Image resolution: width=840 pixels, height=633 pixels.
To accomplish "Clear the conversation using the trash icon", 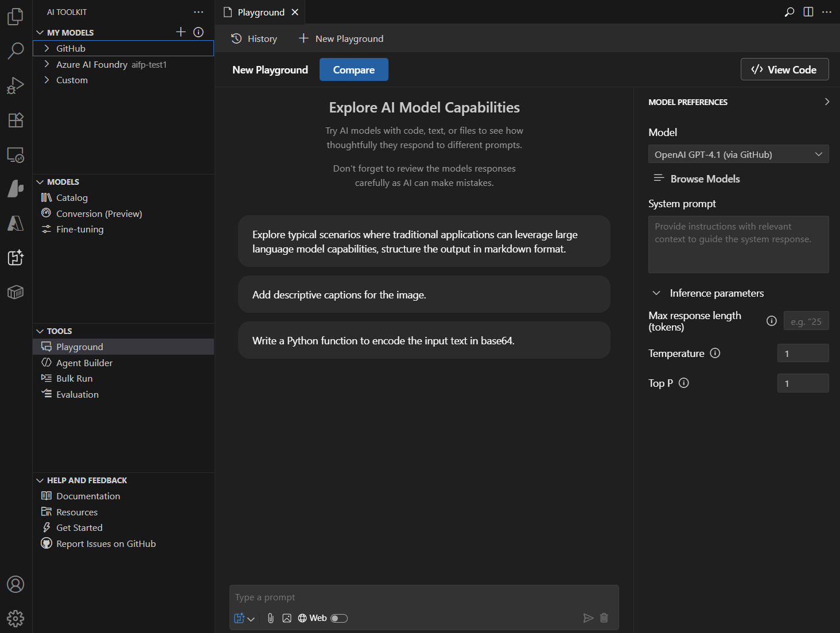I will (x=604, y=618).
